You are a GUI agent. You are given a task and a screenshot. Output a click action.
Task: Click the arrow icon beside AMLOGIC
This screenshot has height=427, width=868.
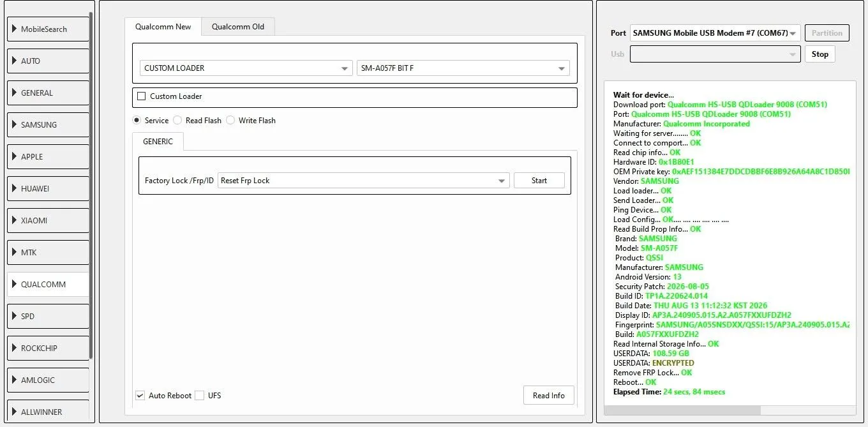click(15, 380)
